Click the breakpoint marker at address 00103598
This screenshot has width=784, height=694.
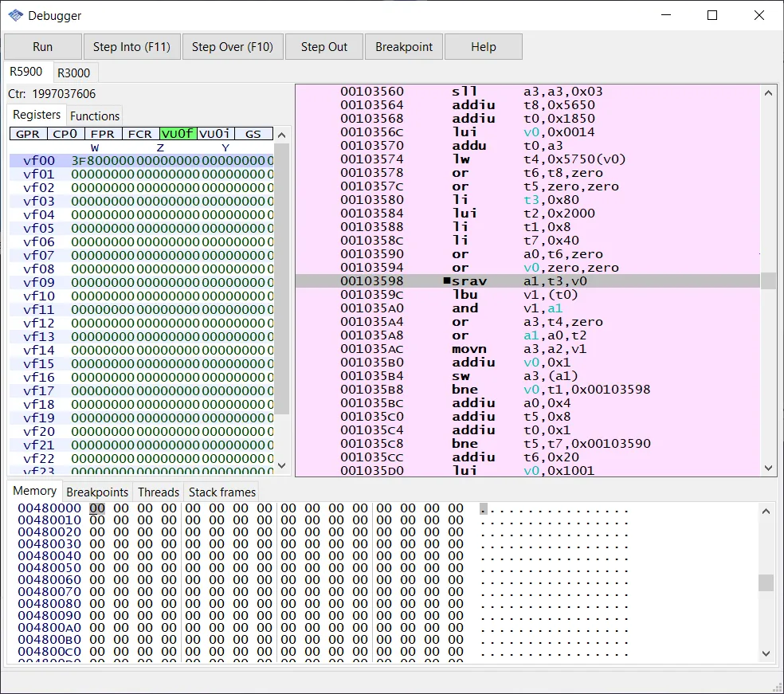(447, 281)
